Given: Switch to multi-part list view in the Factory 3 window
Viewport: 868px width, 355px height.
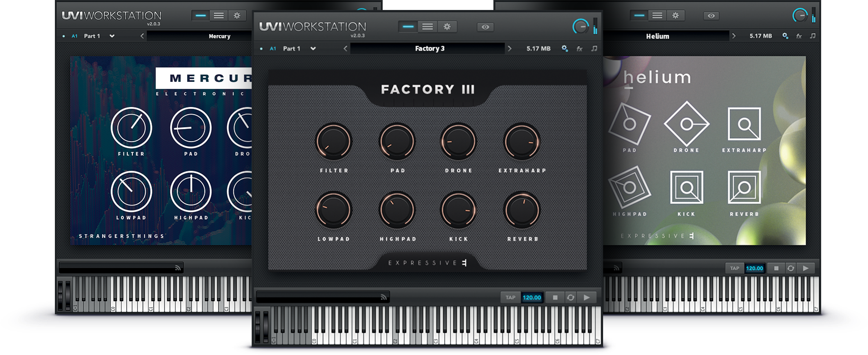Looking at the screenshot, I should [x=427, y=27].
